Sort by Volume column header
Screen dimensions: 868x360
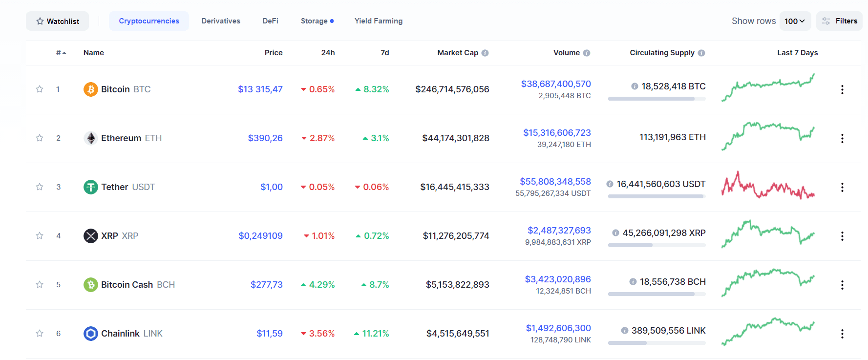(567, 53)
